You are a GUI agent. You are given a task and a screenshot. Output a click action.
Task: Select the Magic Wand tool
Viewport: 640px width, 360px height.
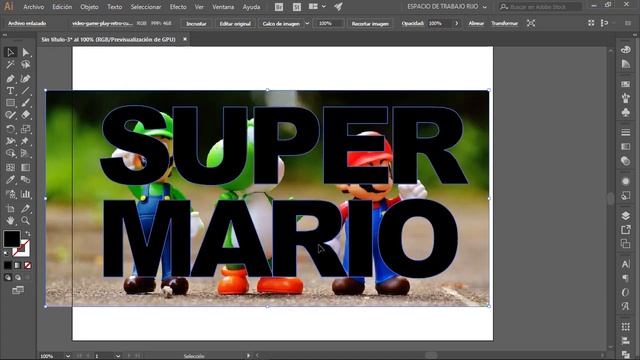point(11,64)
